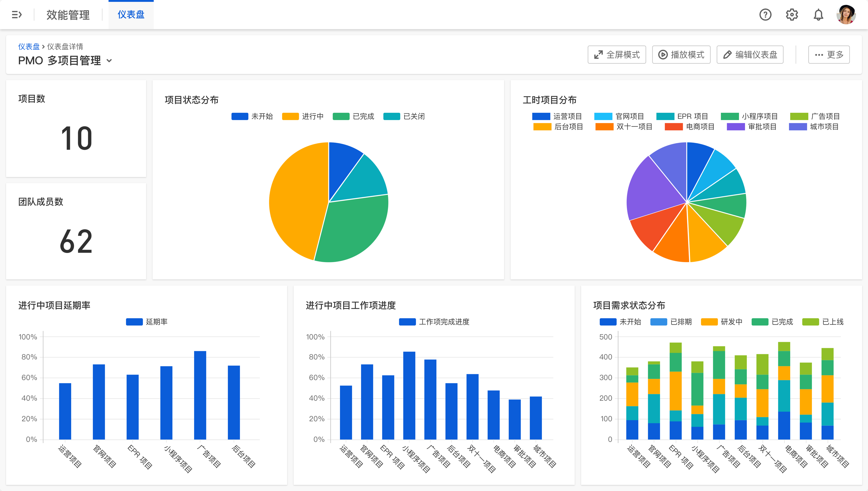The image size is (868, 491).
Task: Click the 项目需求状态分布 card title
Action: [629, 306]
